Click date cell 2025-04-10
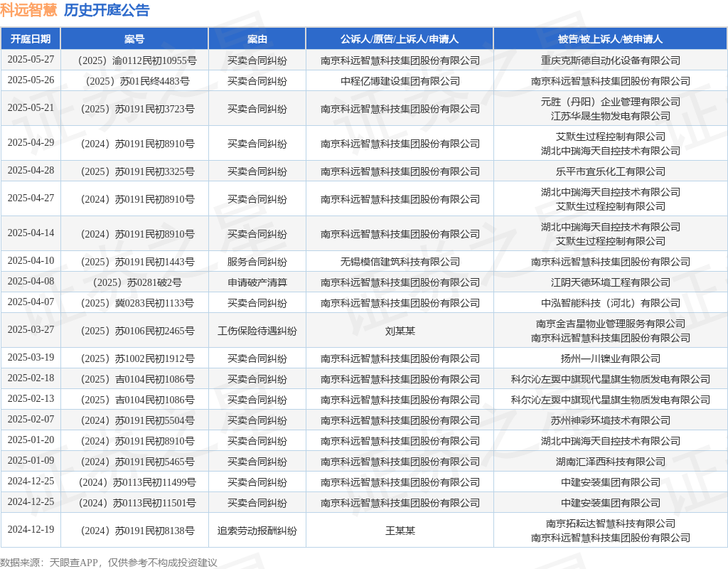The image size is (728, 569). click(x=31, y=260)
